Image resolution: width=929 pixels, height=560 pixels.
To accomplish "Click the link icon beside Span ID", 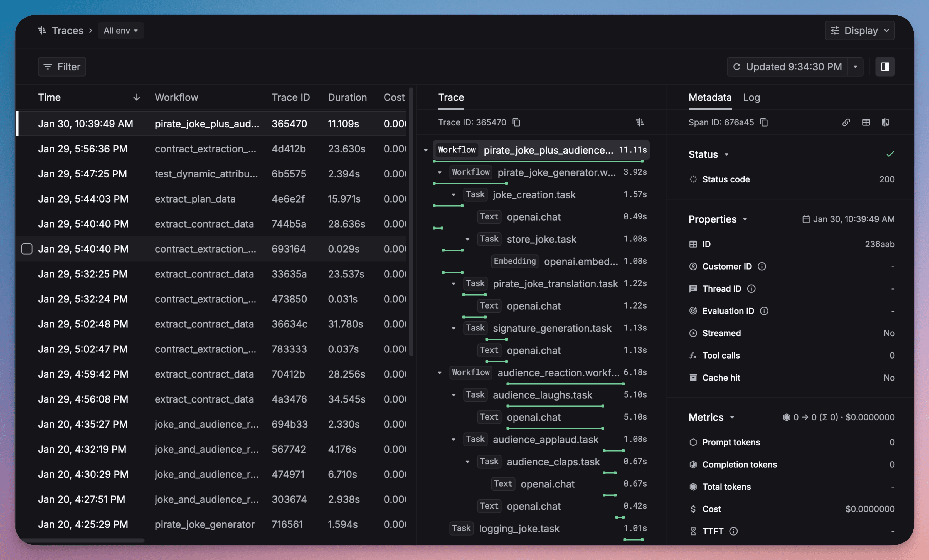I will tap(846, 122).
